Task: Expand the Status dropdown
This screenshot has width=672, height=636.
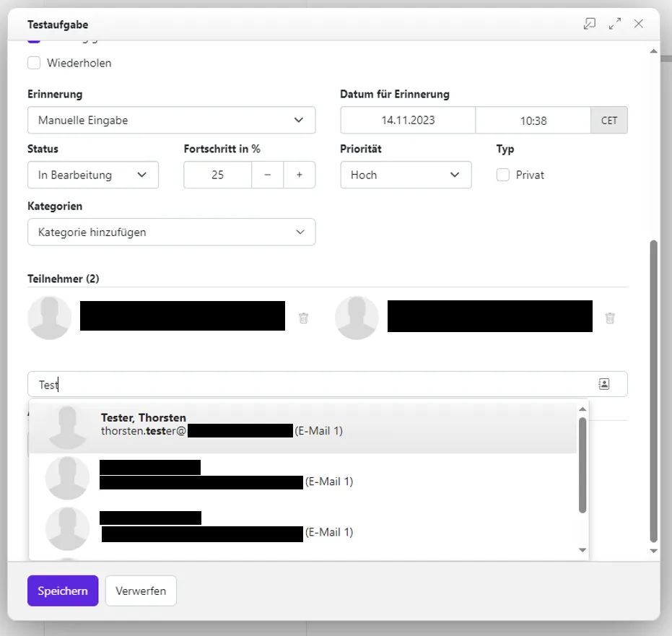Action: tap(93, 175)
